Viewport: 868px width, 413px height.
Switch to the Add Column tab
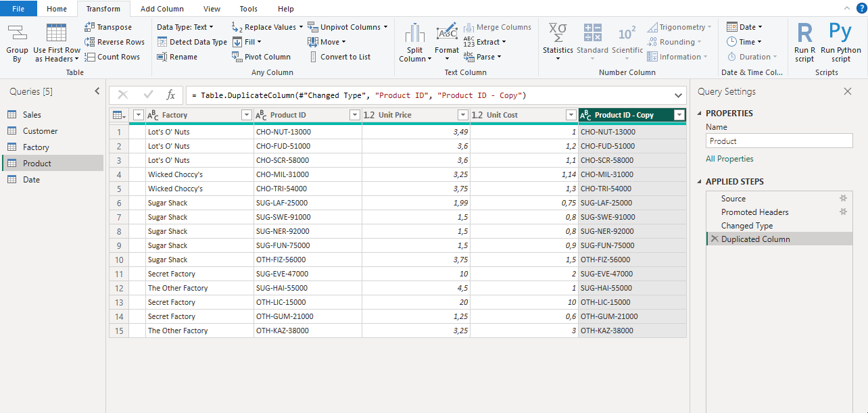[x=162, y=9]
